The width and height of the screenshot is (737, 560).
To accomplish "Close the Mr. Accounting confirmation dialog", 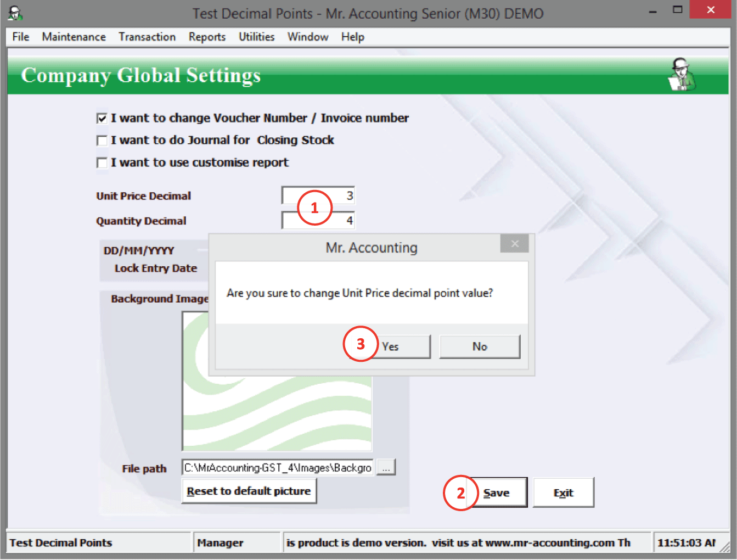I will click(x=514, y=244).
